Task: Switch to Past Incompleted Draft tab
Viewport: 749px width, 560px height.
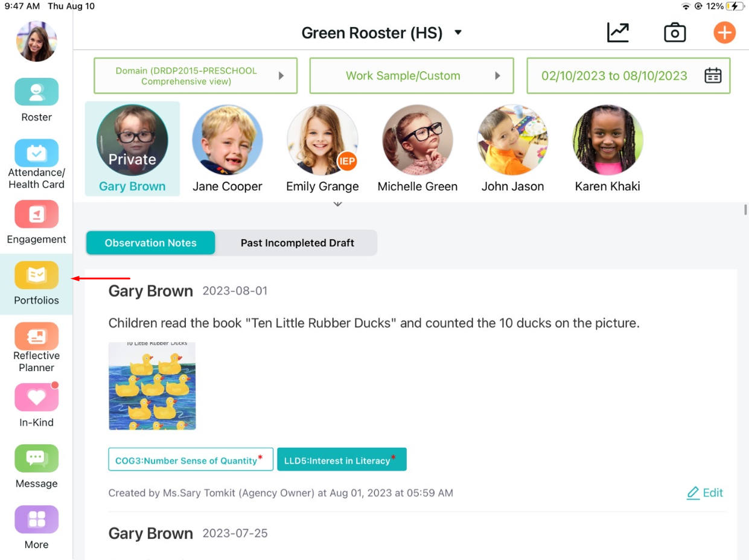Action: click(x=297, y=243)
